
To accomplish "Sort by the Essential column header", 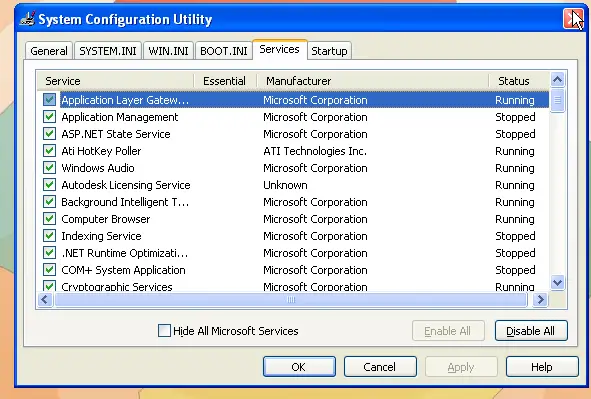I will pyautogui.click(x=225, y=81).
